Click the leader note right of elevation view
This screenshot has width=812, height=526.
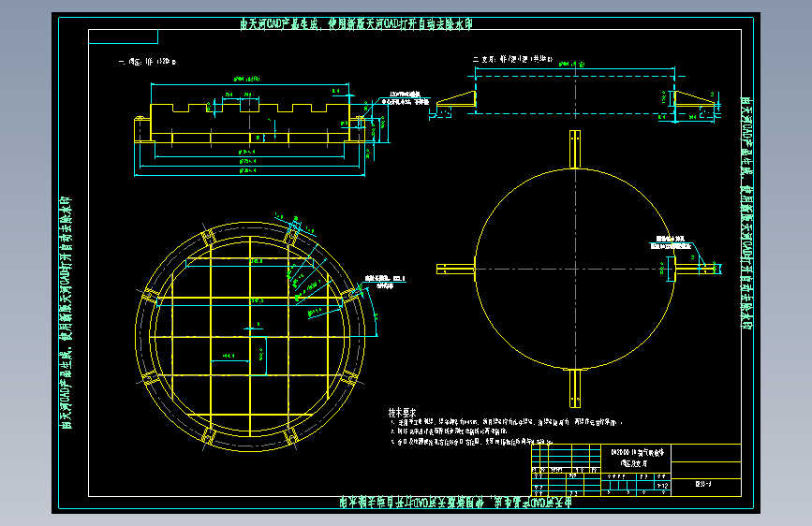(406, 98)
